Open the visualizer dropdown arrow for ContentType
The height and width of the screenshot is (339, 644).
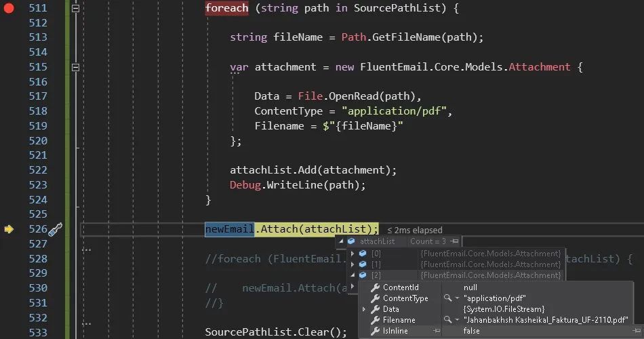[457, 298]
